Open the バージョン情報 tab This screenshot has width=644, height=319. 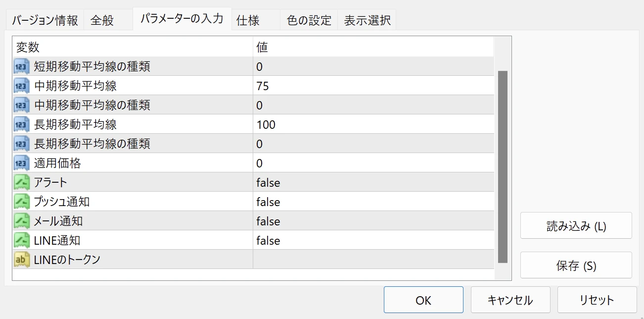coord(45,20)
